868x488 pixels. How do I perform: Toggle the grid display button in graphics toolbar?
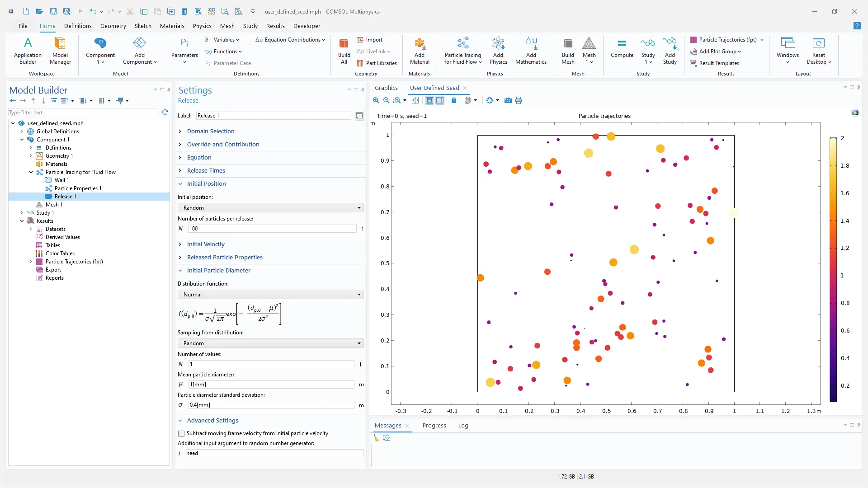pyautogui.click(x=429, y=100)
